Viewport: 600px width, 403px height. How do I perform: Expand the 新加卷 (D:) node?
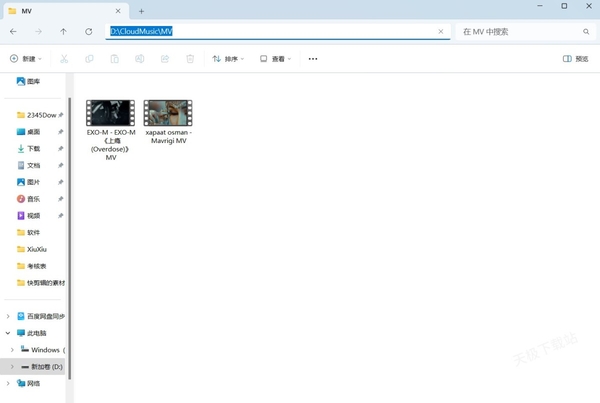12,367
